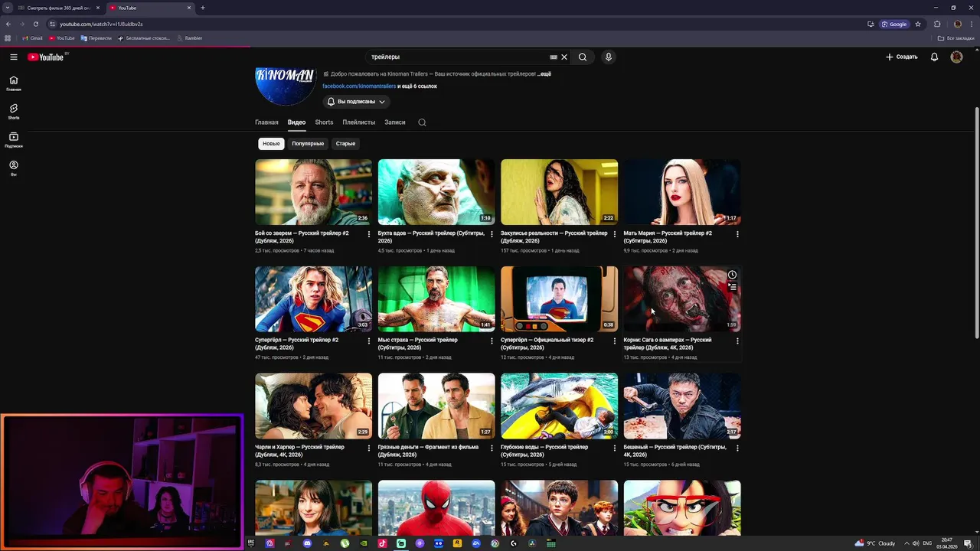Open the account avatar menu
The width and height of the screenshot is (980, 551).
coord(956,57)
